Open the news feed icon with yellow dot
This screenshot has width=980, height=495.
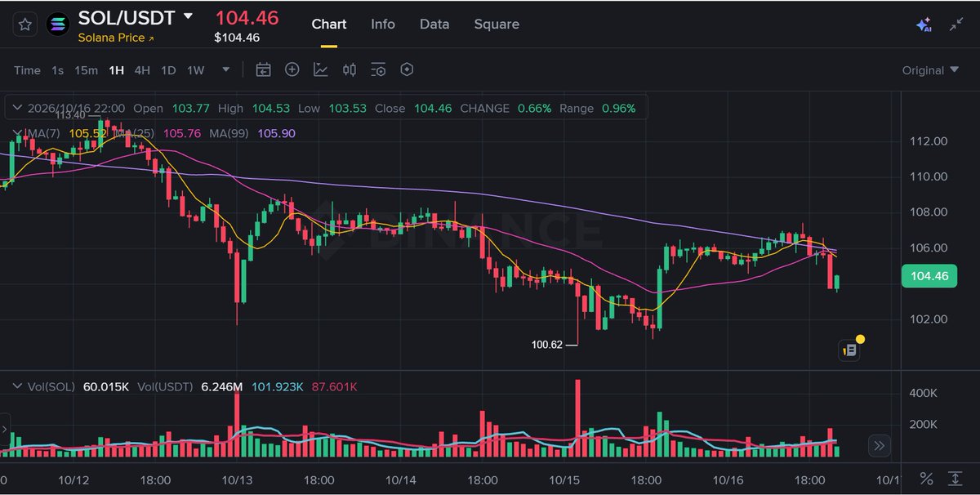pos(849,350)
